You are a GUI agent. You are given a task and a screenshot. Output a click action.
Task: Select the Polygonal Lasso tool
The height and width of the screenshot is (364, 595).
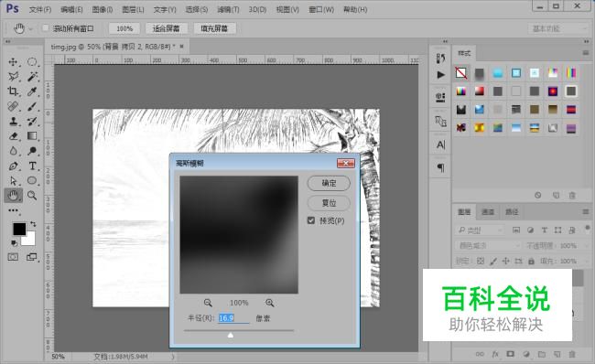13,77
